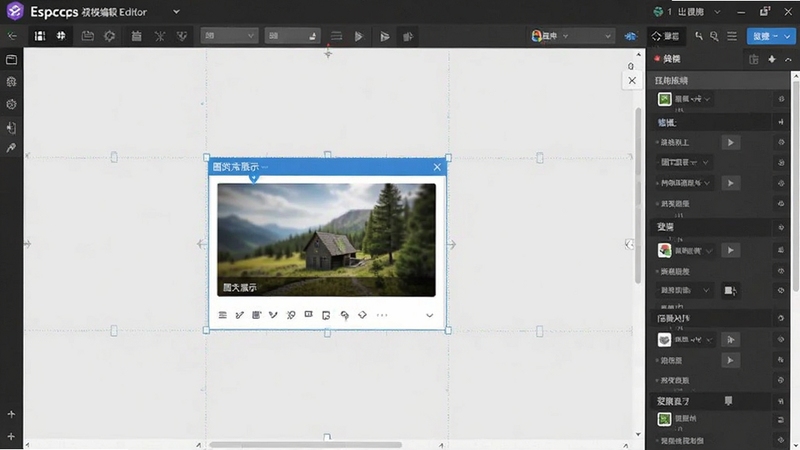Open the hamburger menu in top toolbar
Image resolution: width=800 pixels, height=450 pixels.
[x=732, y=36]
